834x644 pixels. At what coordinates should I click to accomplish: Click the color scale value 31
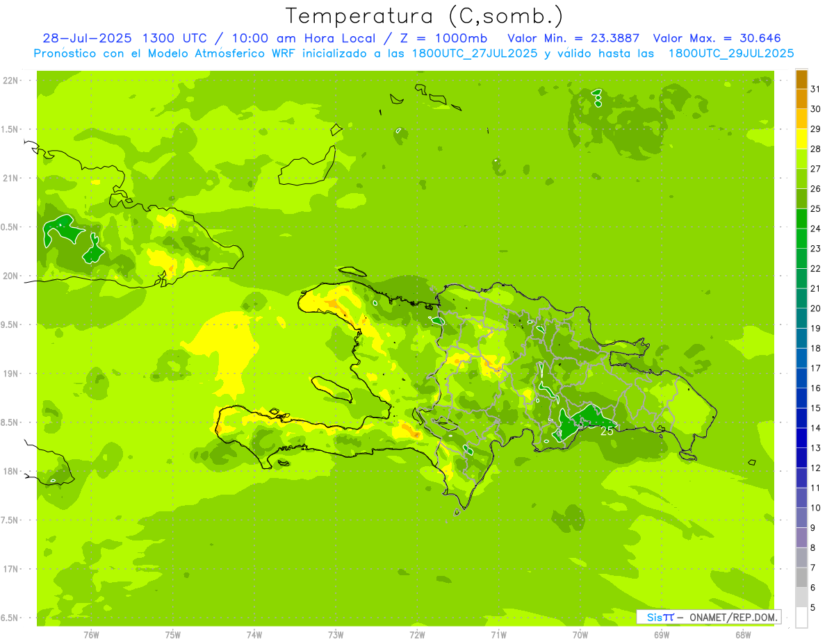click(815, 89)
